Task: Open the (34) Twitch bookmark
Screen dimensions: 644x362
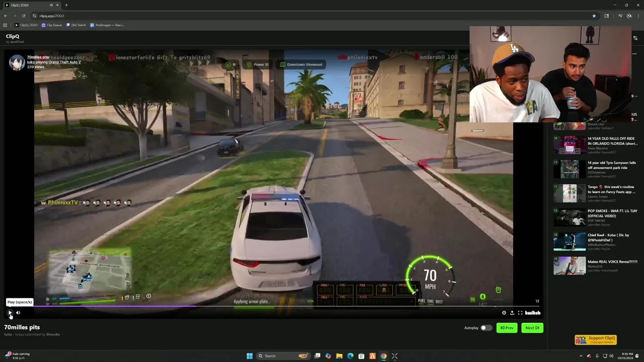Action: (76, 25)
